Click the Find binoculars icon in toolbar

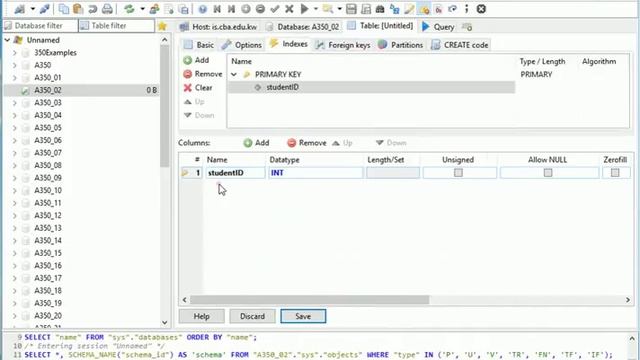380,9
